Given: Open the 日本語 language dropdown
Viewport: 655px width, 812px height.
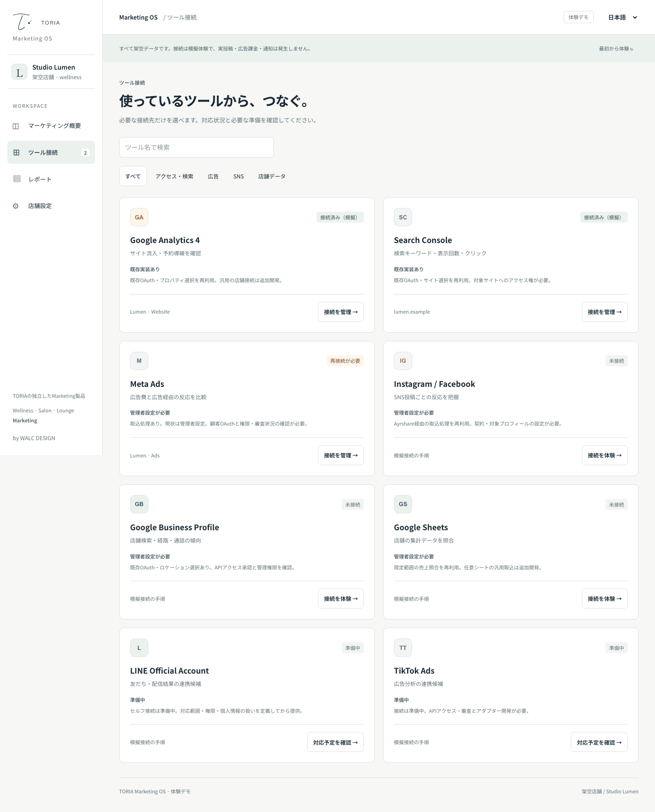Looking at the screenshot, I should [622, 17].
